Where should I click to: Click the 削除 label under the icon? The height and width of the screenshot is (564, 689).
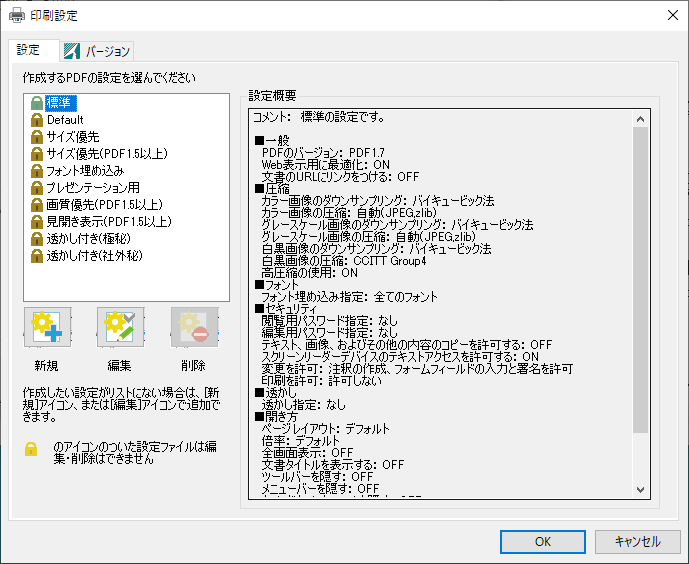193,365
